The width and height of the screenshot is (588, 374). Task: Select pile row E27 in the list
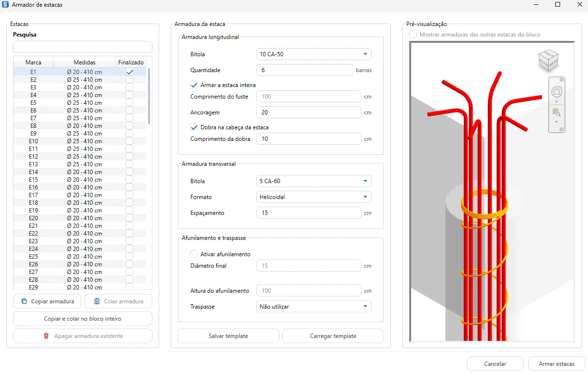point(80,272)
